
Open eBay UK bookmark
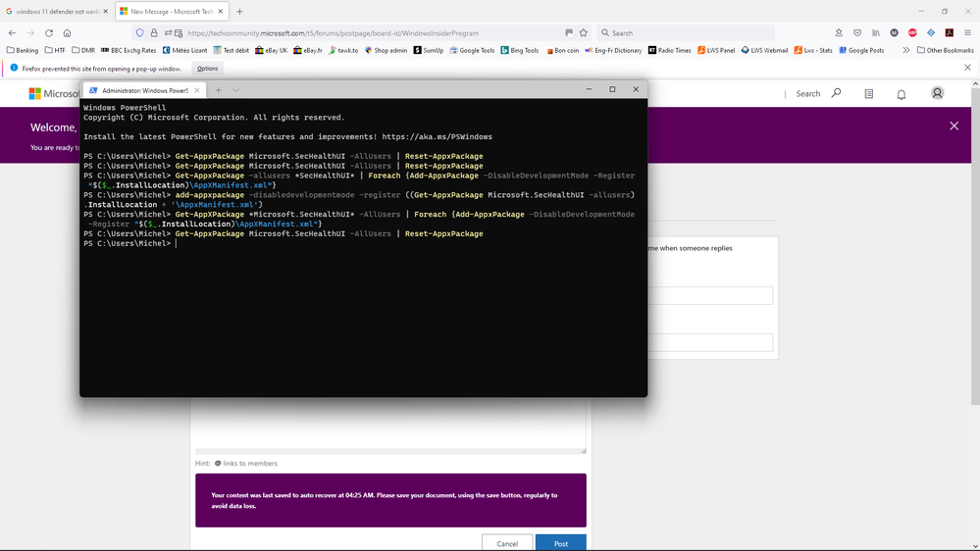pyautogui.click(x=272, y=50)
